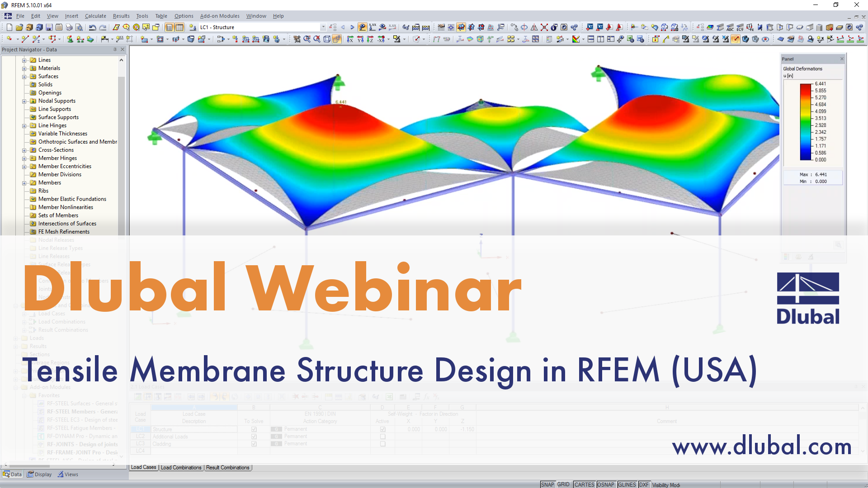This screenshot has width=868, height=488.
Task: Undo the last action
Action: 93,27
